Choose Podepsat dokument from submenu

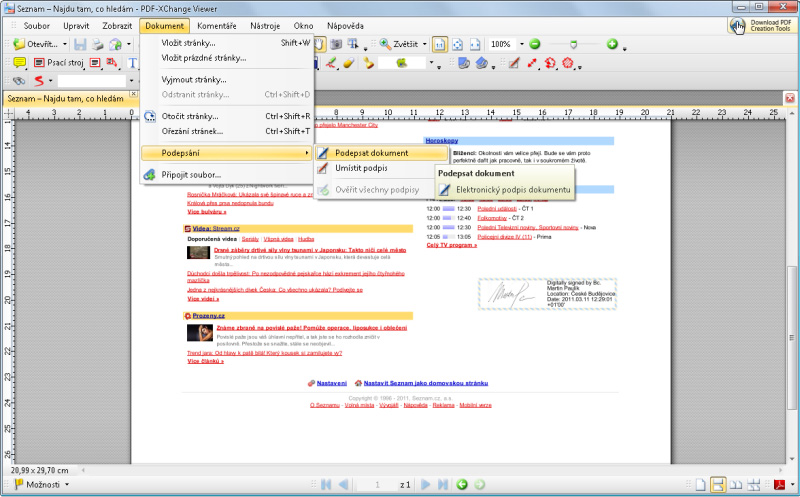371,152
